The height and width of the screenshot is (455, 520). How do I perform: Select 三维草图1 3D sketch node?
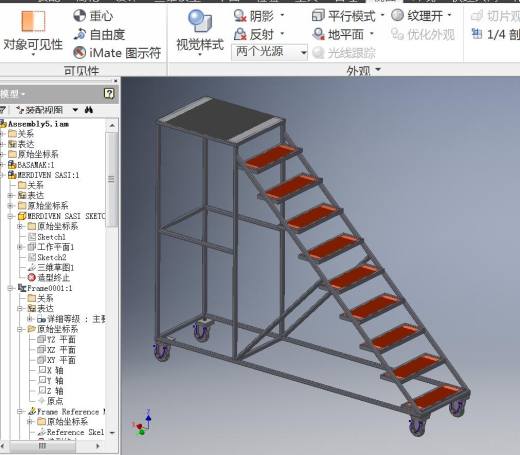55,267
